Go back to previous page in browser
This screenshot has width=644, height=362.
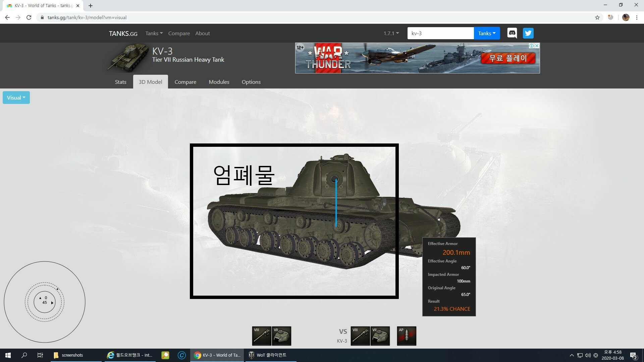[7, 17]
